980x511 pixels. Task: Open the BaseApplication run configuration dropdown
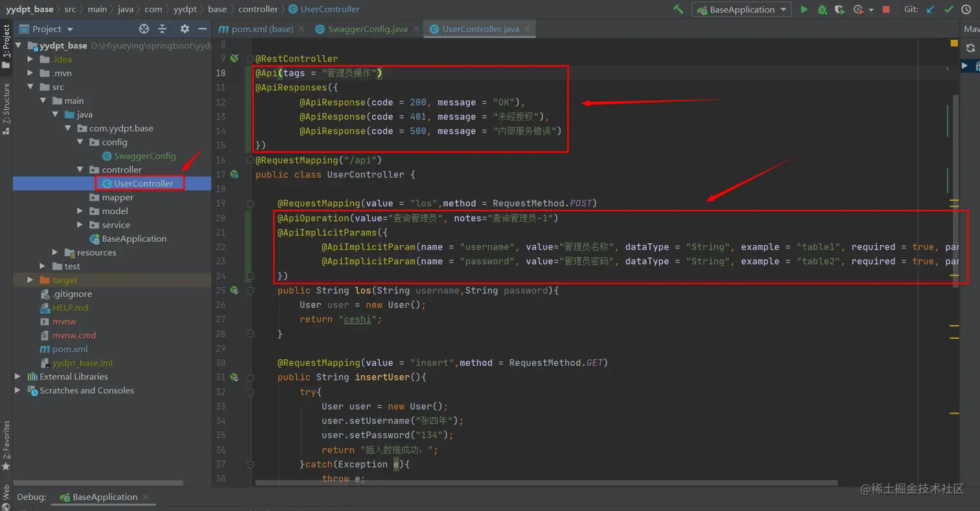[741, 9]
